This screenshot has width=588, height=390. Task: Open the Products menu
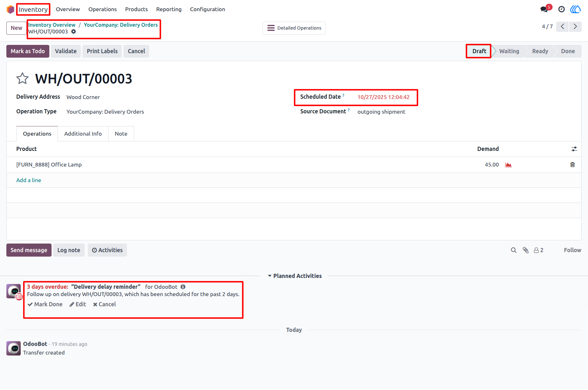pos(136,9)
